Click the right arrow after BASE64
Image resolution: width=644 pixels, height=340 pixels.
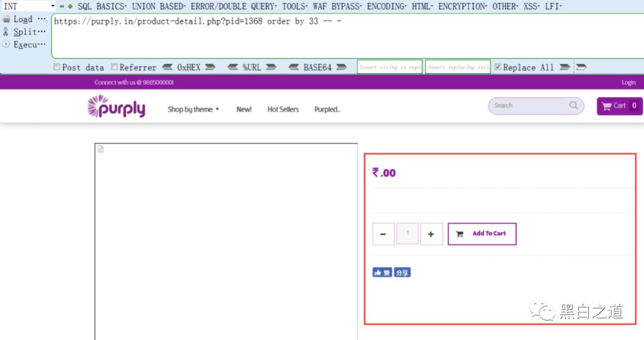(x=341, y=67)
